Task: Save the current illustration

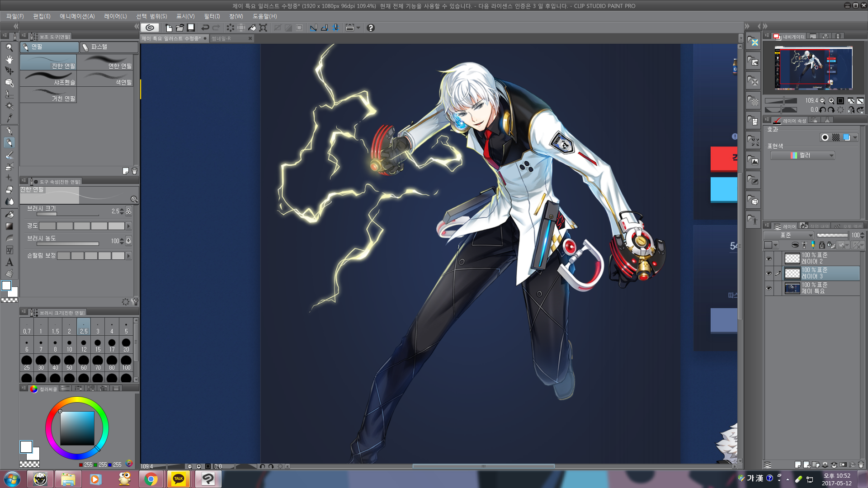Action: 191,28
